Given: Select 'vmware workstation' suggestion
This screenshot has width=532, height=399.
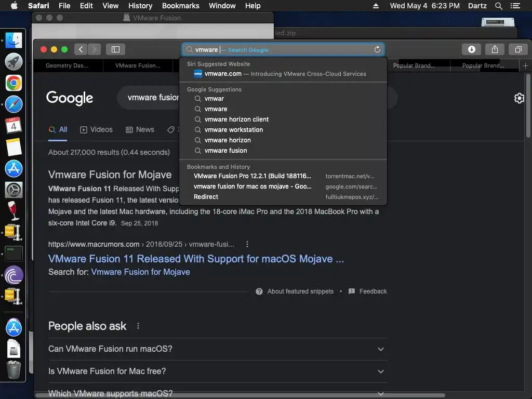Looking at the screenshot, I should tap(283, 129).
